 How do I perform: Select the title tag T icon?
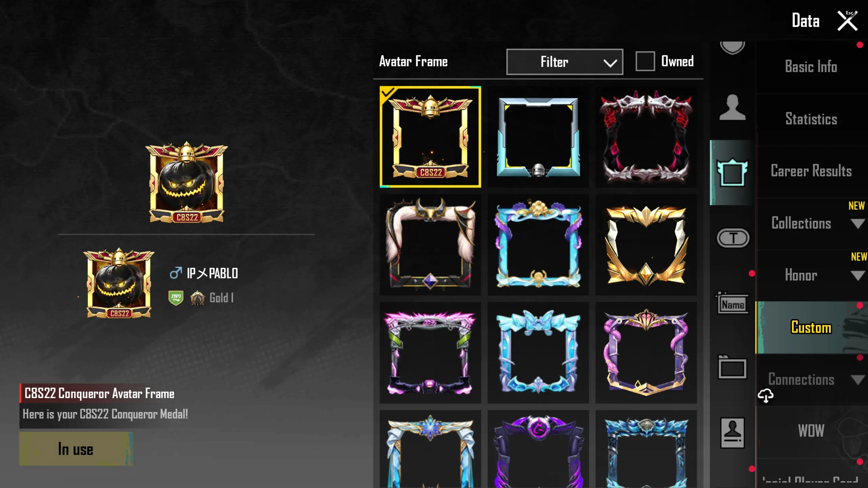click(733, 238)
